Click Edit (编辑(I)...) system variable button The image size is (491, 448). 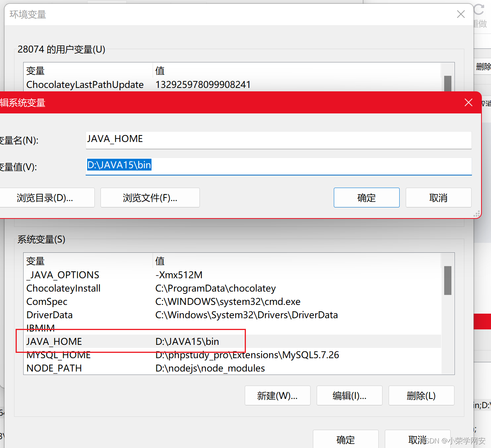point(349,395)
